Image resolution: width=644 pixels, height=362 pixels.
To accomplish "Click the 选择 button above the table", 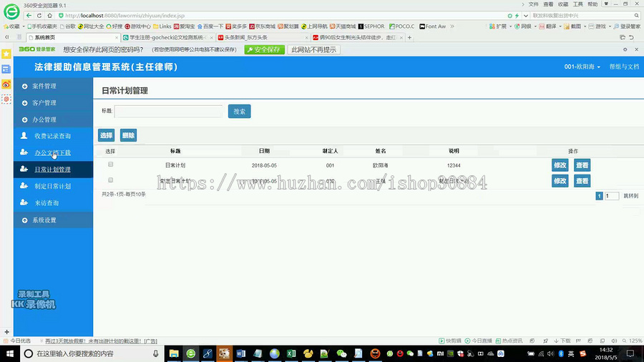I will tap(107, 135).
